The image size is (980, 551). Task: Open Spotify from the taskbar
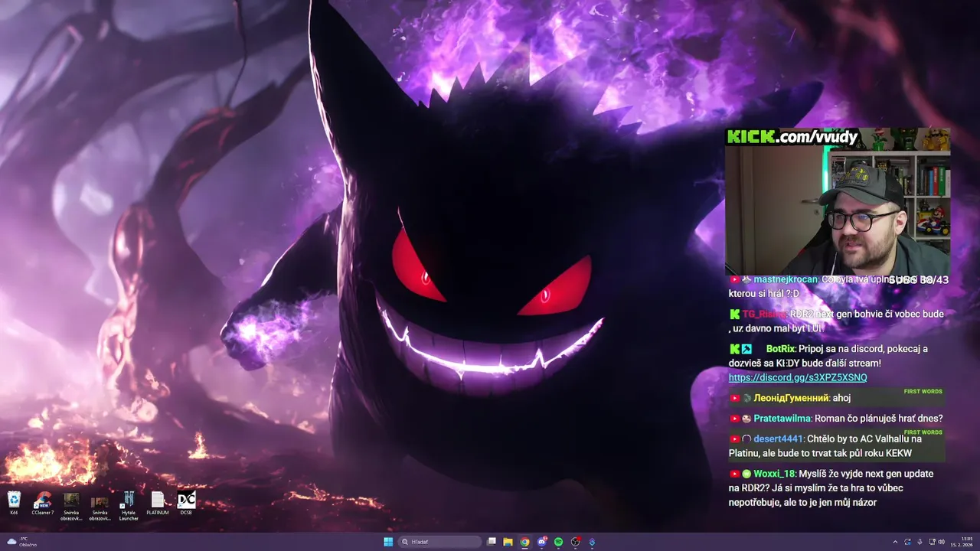558,542
